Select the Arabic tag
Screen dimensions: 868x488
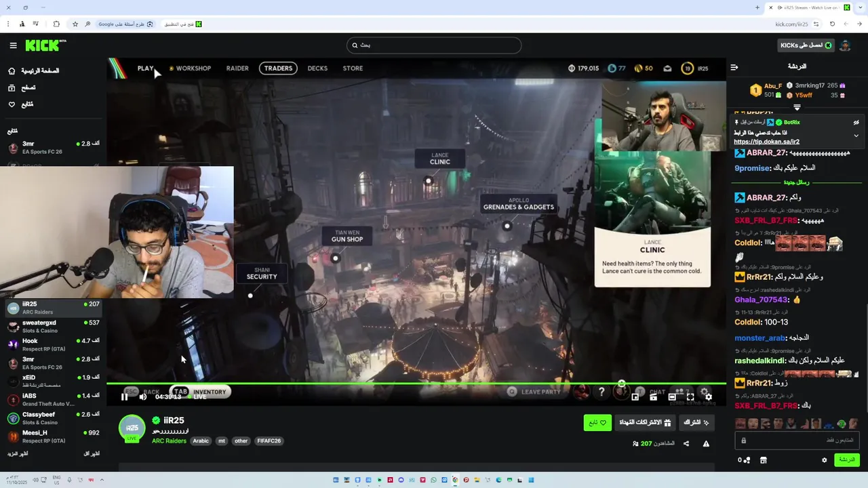pos(201,441)
